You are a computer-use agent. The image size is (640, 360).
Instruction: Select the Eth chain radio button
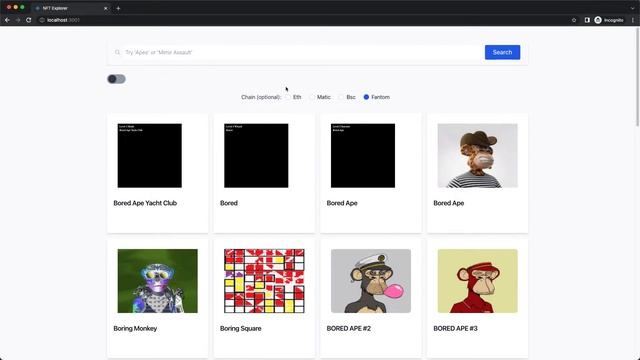[x=288, y=97]
